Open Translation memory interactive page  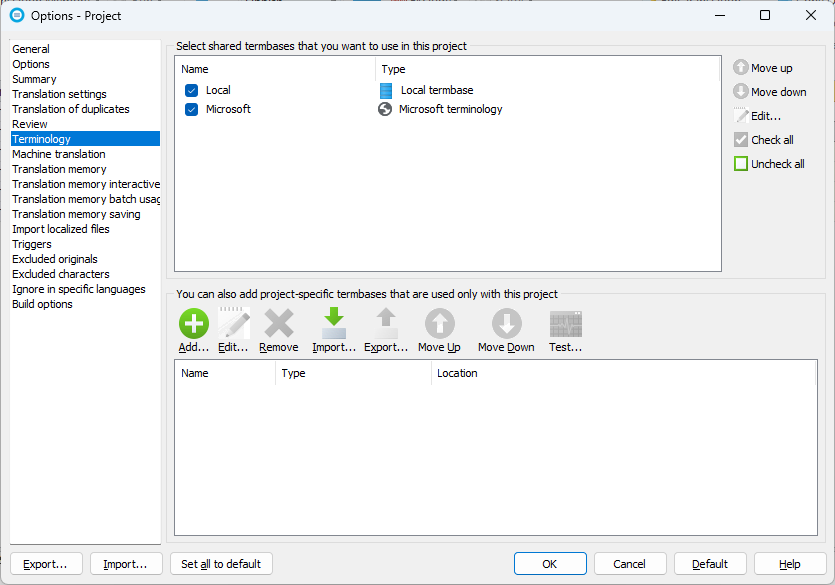tap(86, 184)
